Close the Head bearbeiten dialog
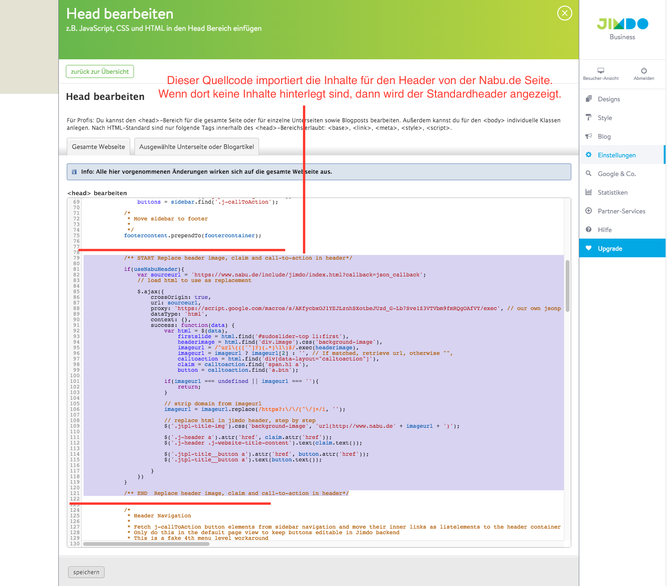This screenshot has width=667, height=586. click(x=564, y=13)
